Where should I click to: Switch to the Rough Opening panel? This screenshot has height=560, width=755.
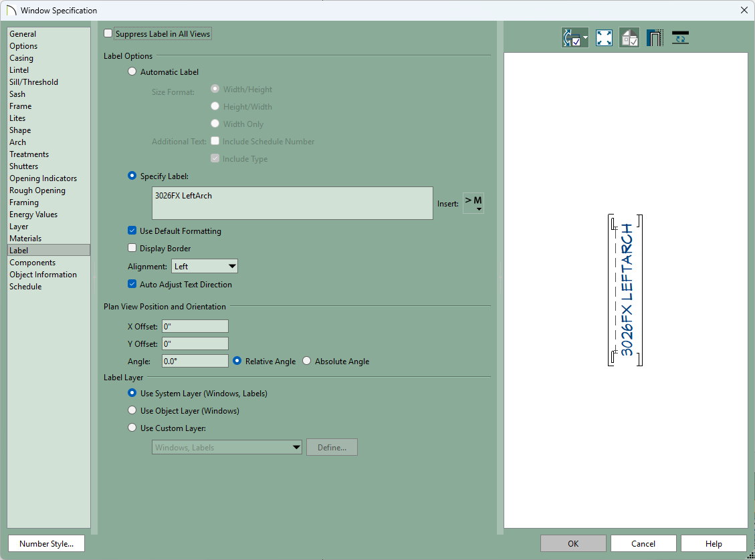(37, 190)
